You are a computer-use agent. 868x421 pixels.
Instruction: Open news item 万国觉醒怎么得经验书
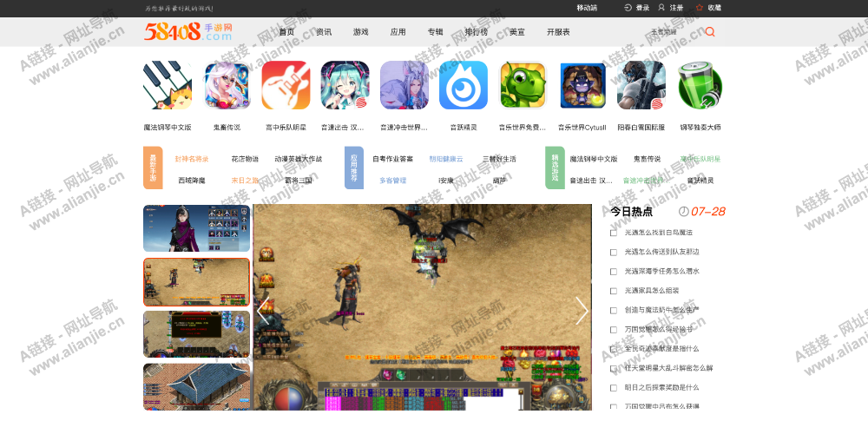(x=658, y=330)
